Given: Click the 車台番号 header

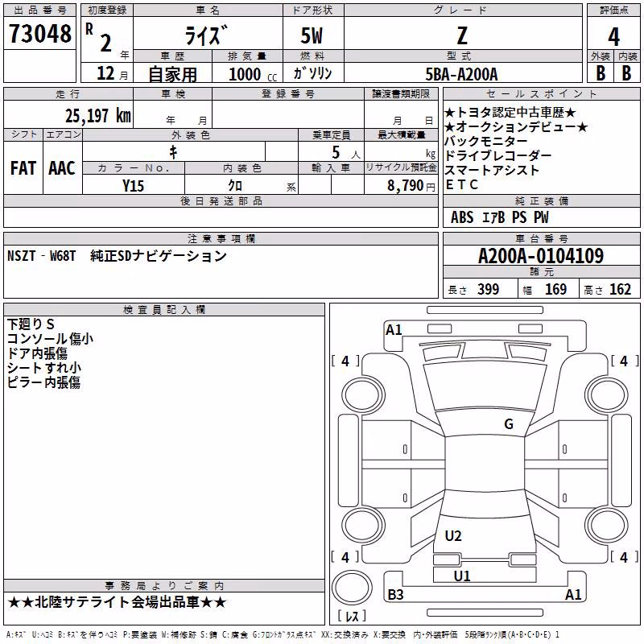Looking at the screenshot, I should click(x=541, y=238).
